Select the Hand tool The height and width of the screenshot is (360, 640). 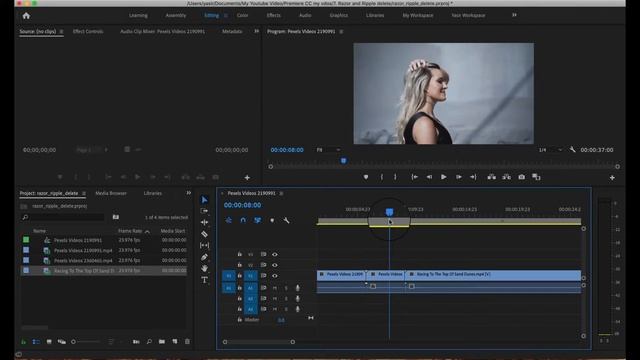204,268
